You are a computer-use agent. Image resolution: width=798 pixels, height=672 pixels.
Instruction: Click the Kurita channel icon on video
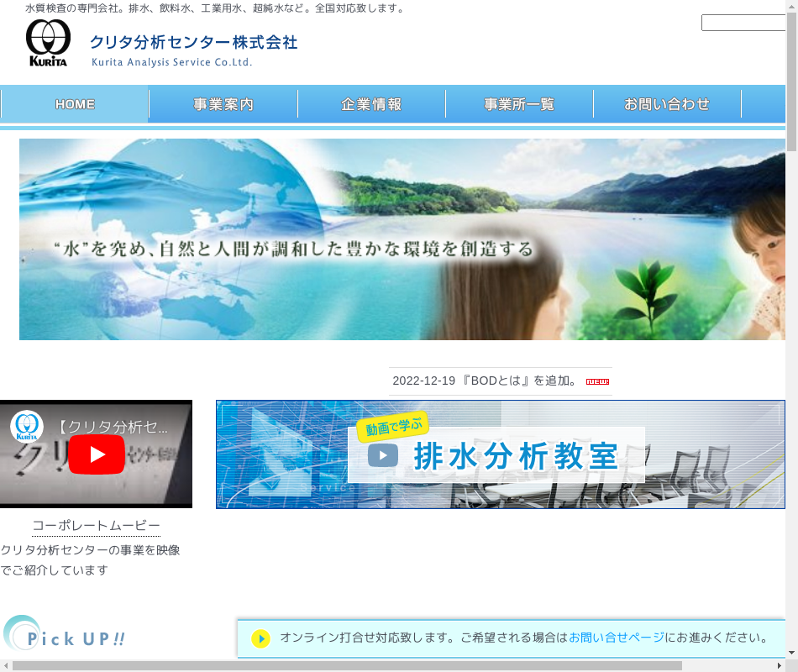click(x=27, y=426)
